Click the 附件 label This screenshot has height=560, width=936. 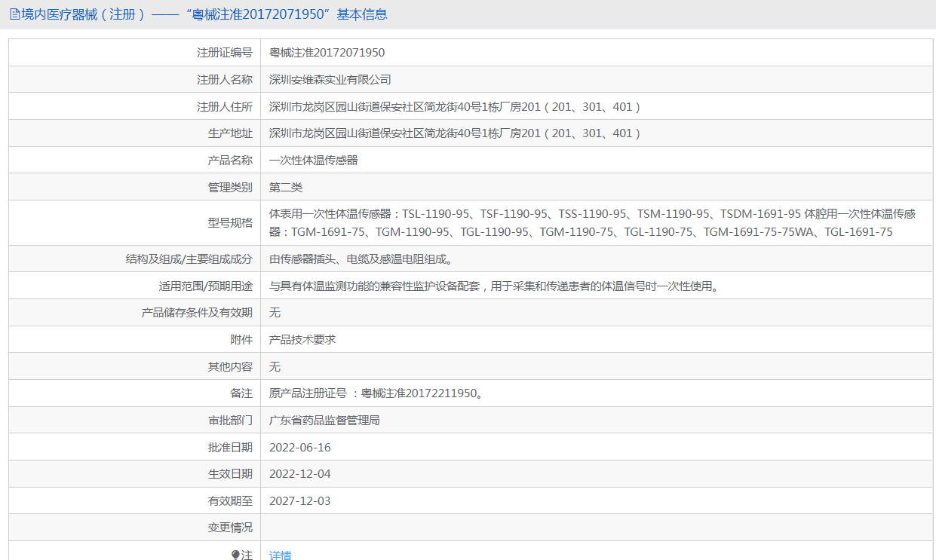[241, 340]
